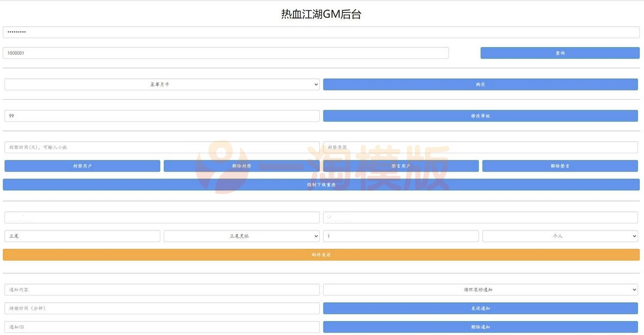This screenshot has height=335, width=644.
Task: Click the 封禁原因 ban reason input
Action: coord(480,147)
